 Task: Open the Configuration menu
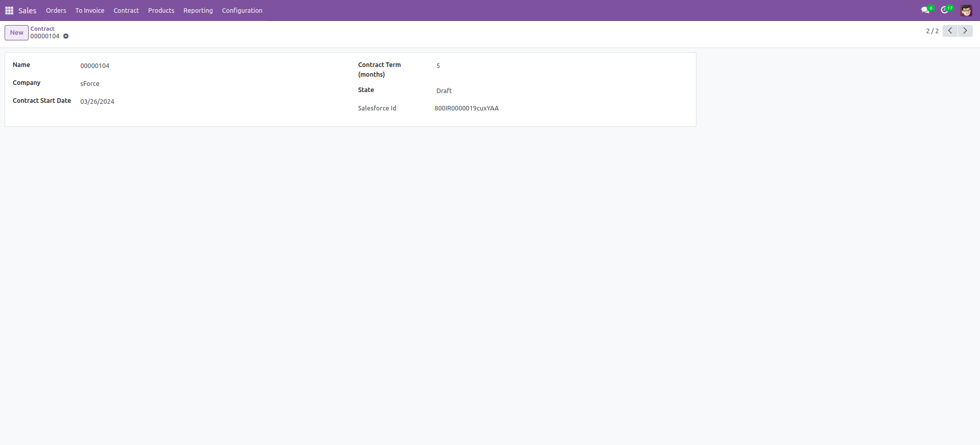(242, 10)
